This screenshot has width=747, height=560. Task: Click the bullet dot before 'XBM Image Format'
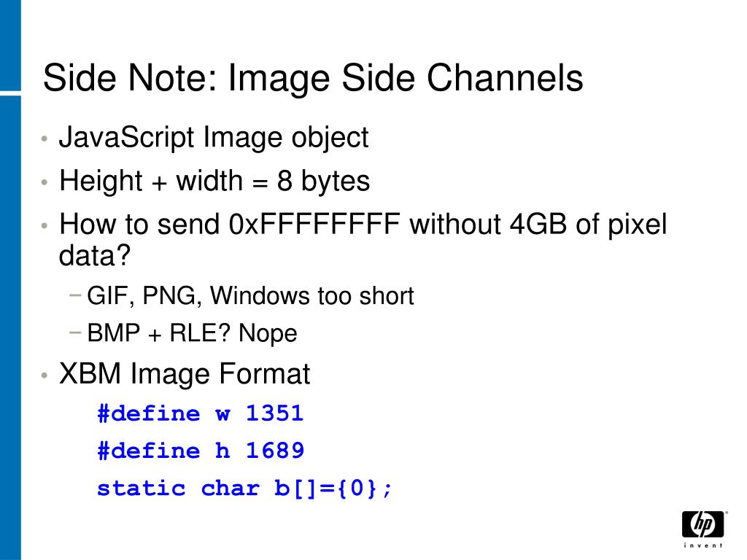click(44, 376)
